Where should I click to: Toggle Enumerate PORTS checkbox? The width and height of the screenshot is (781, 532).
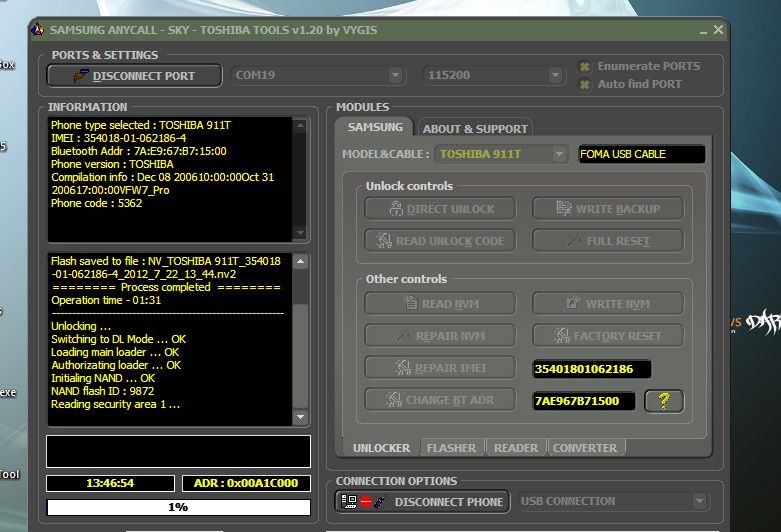point(585,66)
